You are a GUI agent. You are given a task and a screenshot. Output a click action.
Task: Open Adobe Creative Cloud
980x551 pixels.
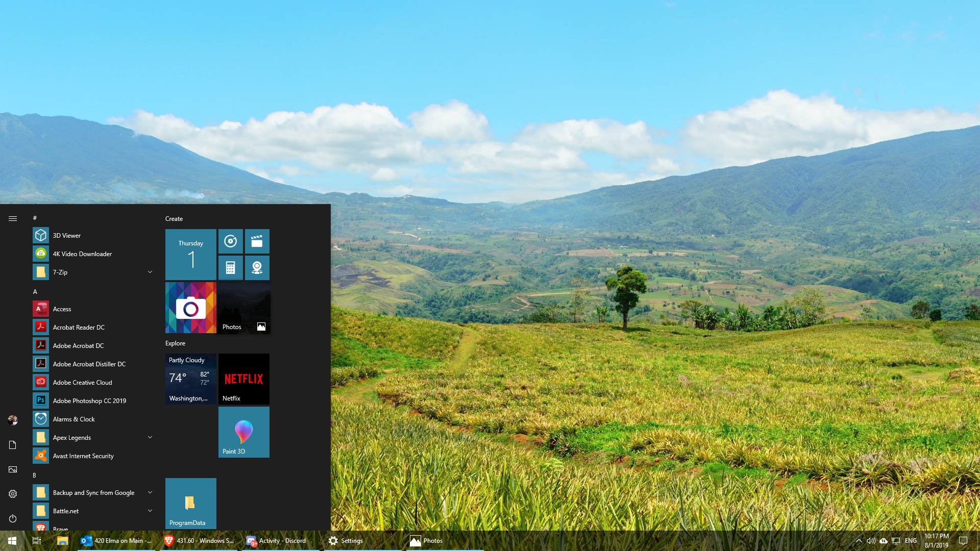tap(82, 382)
